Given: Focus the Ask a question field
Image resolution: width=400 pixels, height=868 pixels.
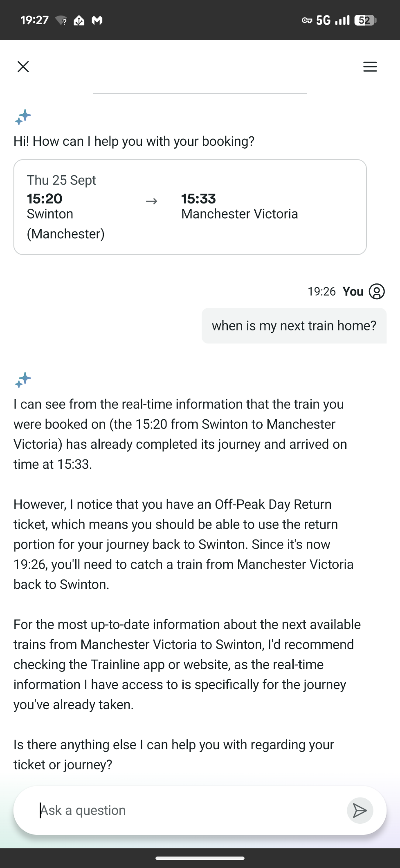Looking at the screenshot, I should 188,810.
